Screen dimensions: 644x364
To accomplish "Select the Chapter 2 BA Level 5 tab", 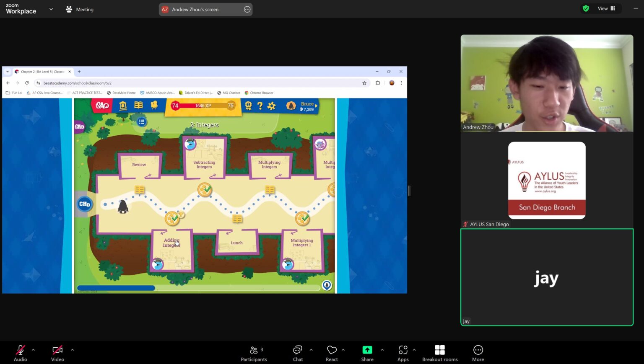I will (42, 72).
